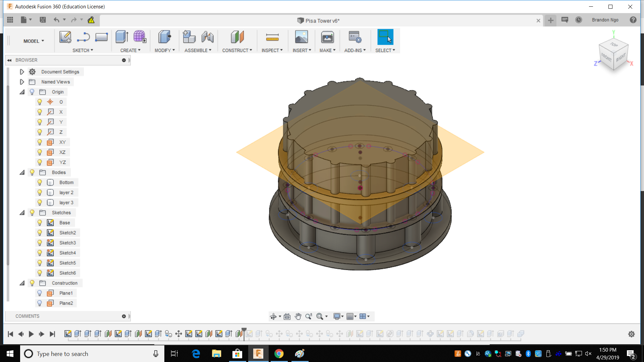
Task: Close the Pisa Tower v6 tab
Action: tap(538, 21)
